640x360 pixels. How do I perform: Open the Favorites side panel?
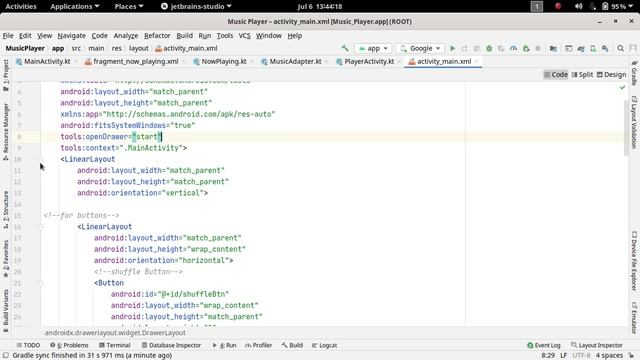click(x=6, y=258)
